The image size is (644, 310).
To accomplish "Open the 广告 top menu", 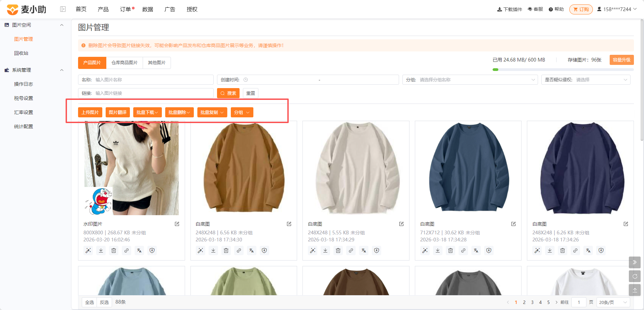I will click(x=170, y=9).
